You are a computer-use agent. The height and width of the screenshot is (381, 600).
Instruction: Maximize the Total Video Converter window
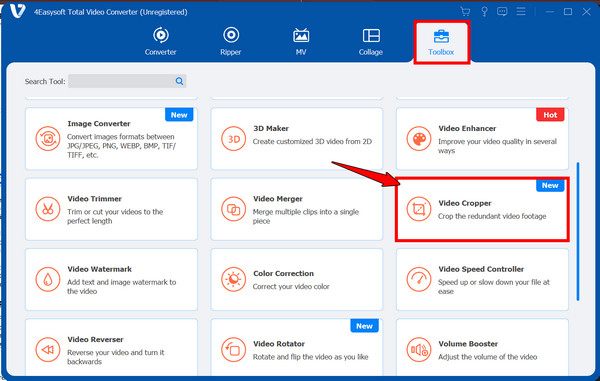[x=568, y=11]
